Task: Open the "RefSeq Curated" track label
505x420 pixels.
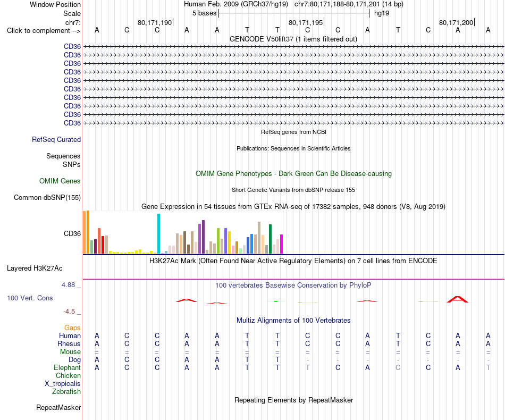Action: pos(56,139)
